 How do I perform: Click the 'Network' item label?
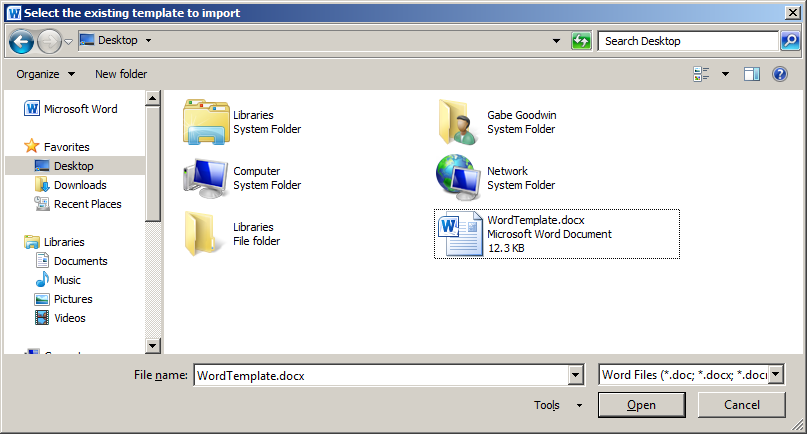507,171
